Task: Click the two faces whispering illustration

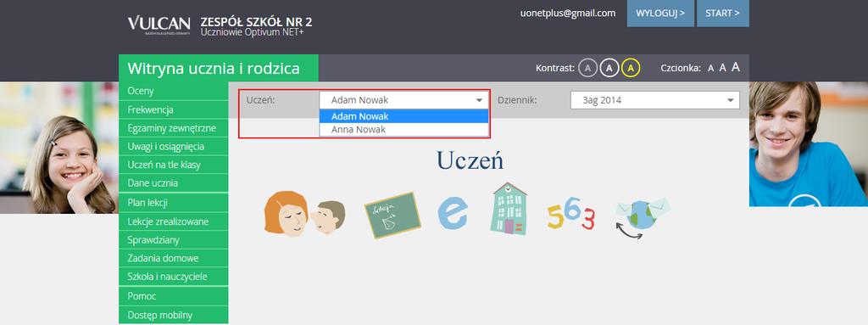Action: pyautogui.click(x=304, y=214)
